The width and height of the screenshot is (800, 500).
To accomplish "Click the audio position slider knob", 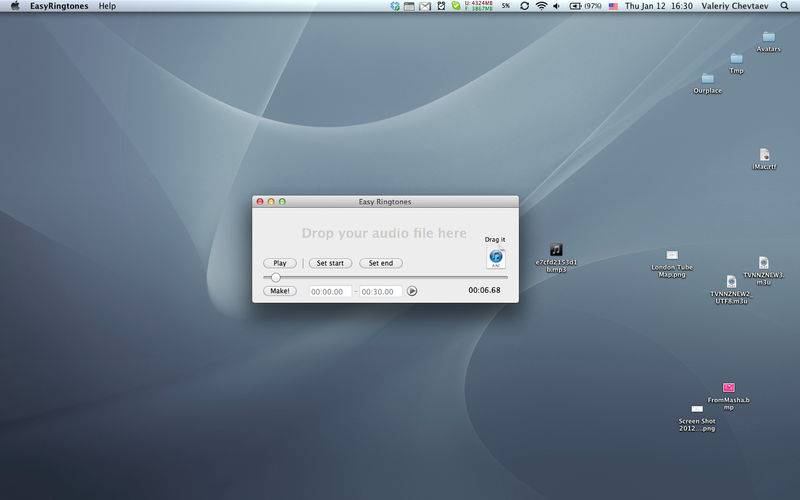I will point(276,278).
